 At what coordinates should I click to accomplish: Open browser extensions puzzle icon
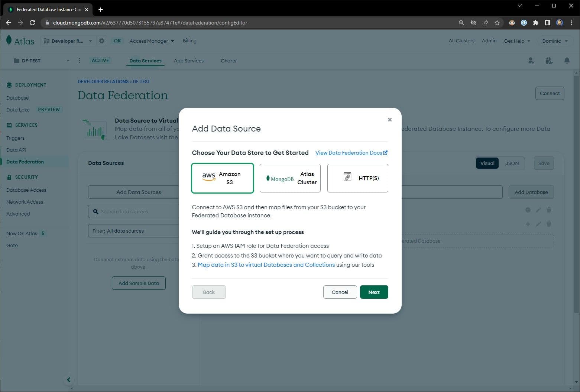point(535,23)
